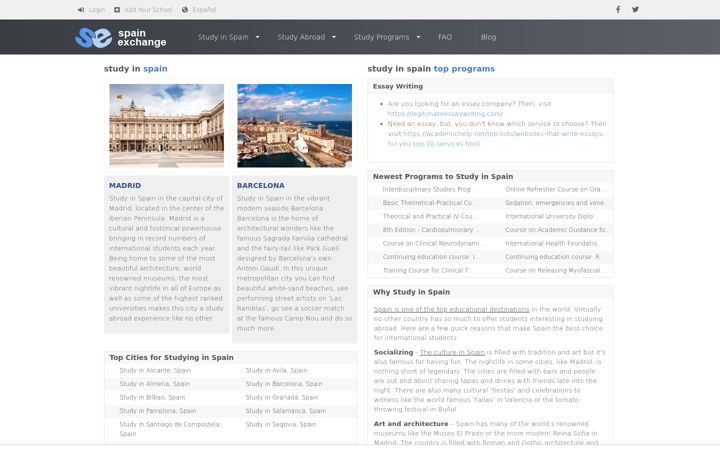Viewport: 720px width, 450px height.
Task: Open International Health Foundatio... program
Action: click(x=551, y=243)
